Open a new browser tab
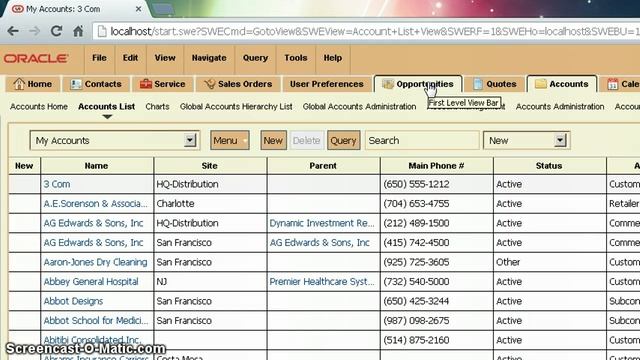 pos(163,9)
